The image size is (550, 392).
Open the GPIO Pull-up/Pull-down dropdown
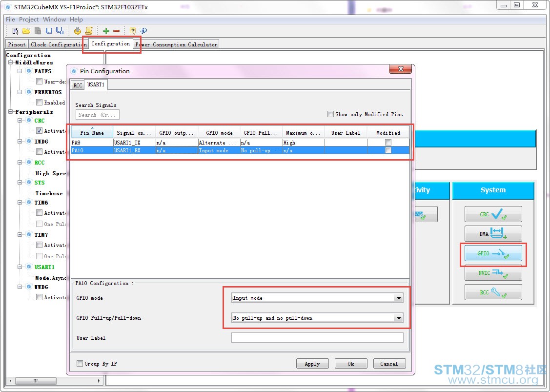[x=398, y=318]
